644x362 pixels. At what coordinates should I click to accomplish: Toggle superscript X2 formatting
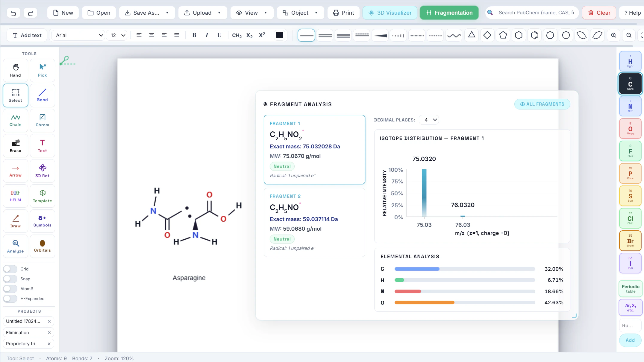pyautogui.click(x=262, y=35)
